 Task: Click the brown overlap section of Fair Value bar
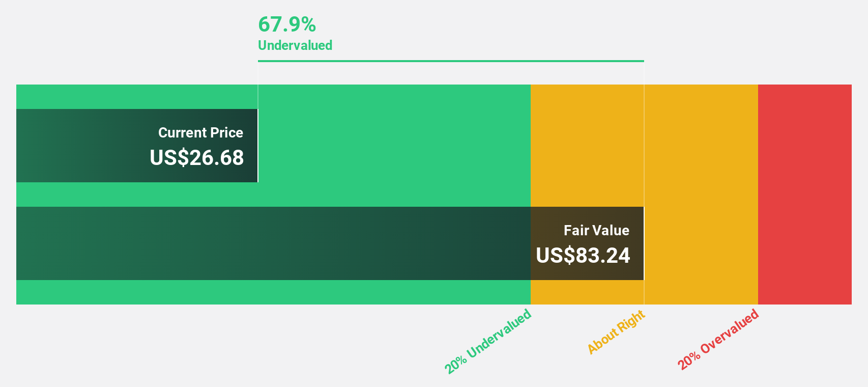[x=587, y=243]
